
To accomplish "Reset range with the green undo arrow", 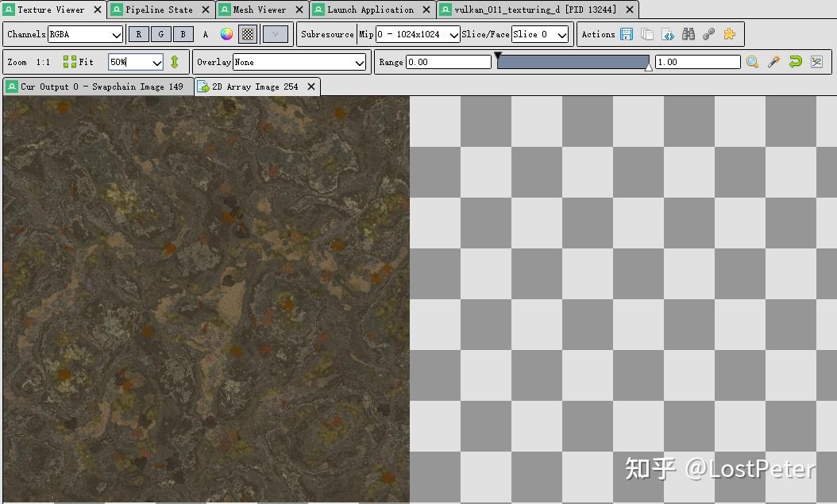I will coord(796,62).
